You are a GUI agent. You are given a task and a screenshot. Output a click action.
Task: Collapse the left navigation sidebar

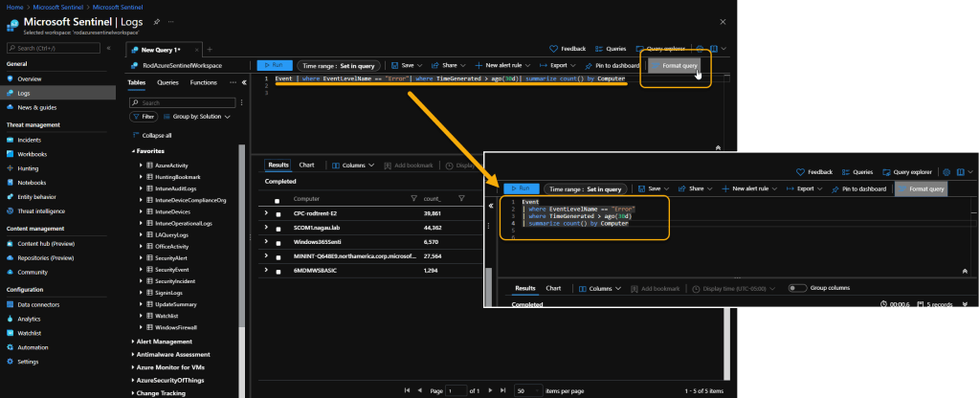[108, 48]
